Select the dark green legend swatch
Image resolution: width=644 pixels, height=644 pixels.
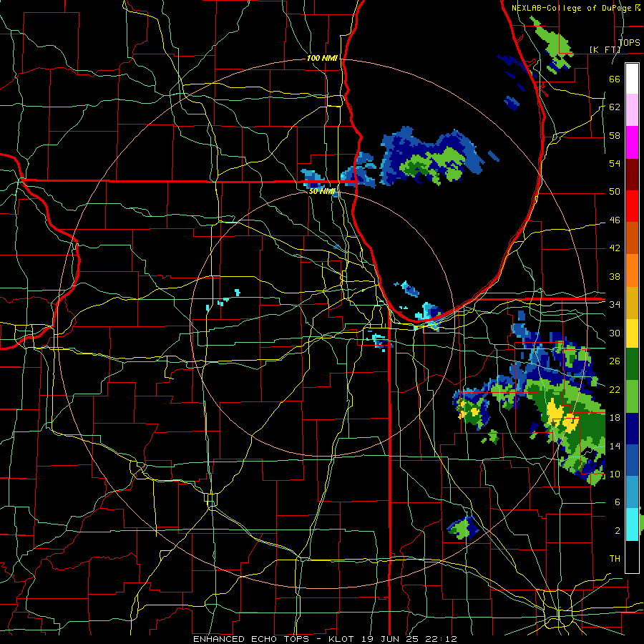click(x=632, y=364)
